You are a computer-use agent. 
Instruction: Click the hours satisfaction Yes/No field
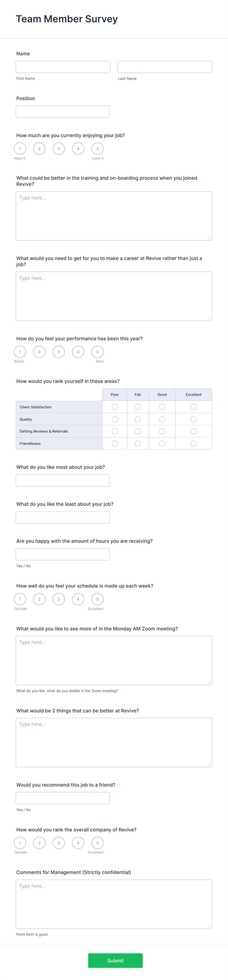(63, 554)
